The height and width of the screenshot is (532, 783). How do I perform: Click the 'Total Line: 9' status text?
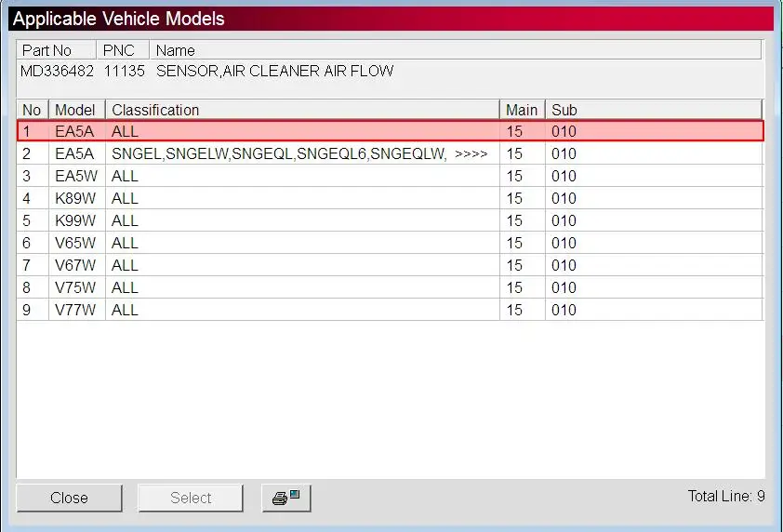[726, 496]
